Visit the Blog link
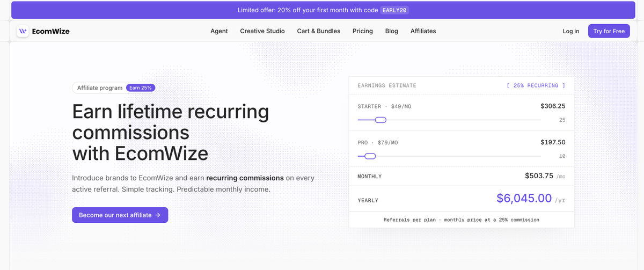The height and width of the screenshot is (270, 644). (392, 31)
